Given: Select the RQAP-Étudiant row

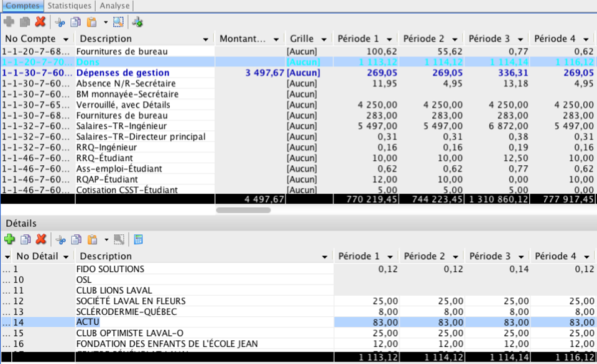Looking at the screenshot, I should [x=298, y=179].
